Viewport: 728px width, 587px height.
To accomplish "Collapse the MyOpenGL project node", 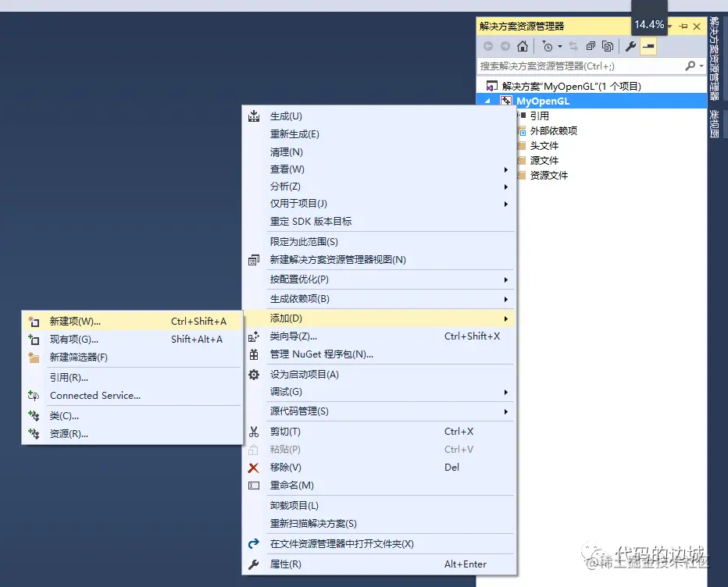I will (x=487, y=100).
